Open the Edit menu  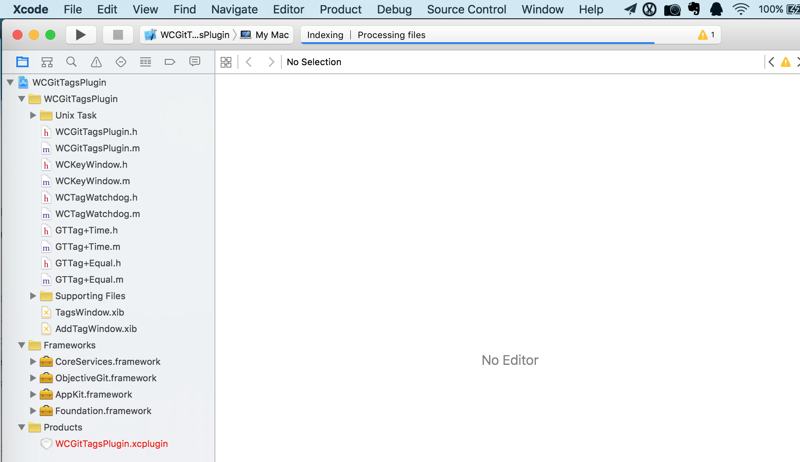[107, 9]
